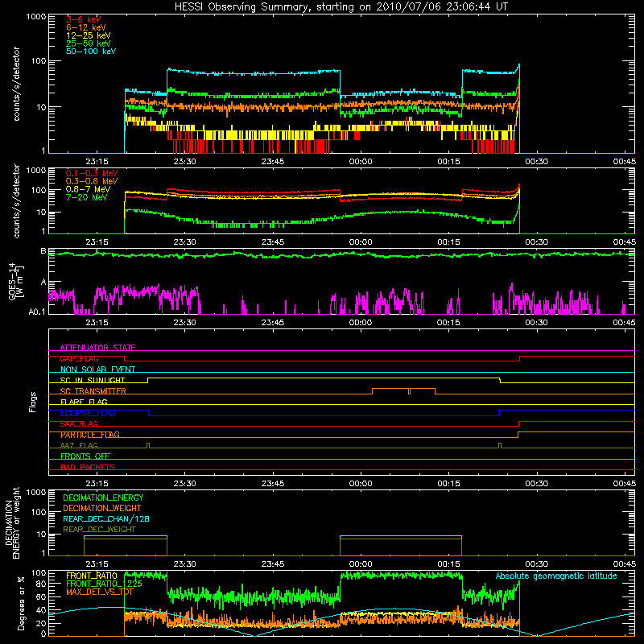The height and width of the screenshot is (644, 644).
Task: Select the FRONTS_OFF flag label
Action: click(85, 456)
